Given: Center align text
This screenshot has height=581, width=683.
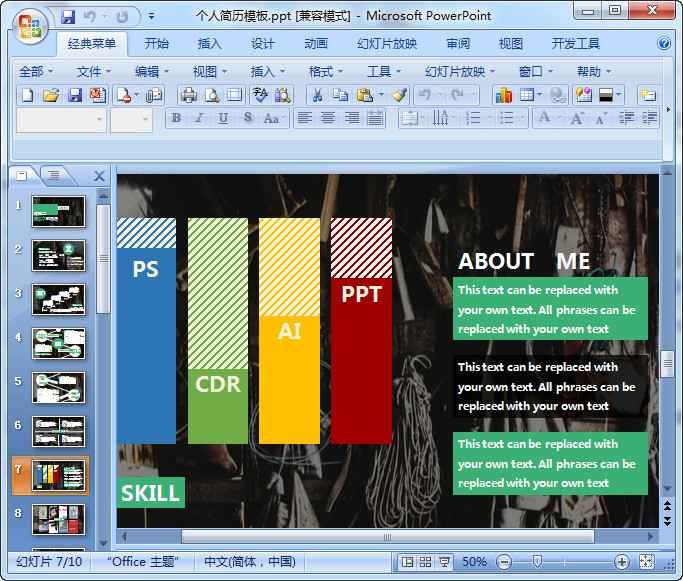Looking at the screenshot, I should tap(328, 118).
